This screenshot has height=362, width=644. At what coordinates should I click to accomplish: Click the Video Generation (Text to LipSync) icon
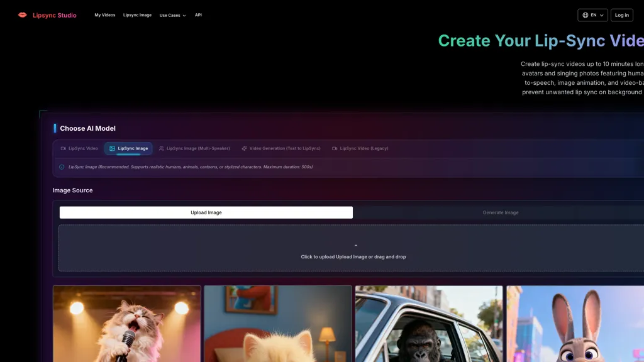click(x=244, y=148)
